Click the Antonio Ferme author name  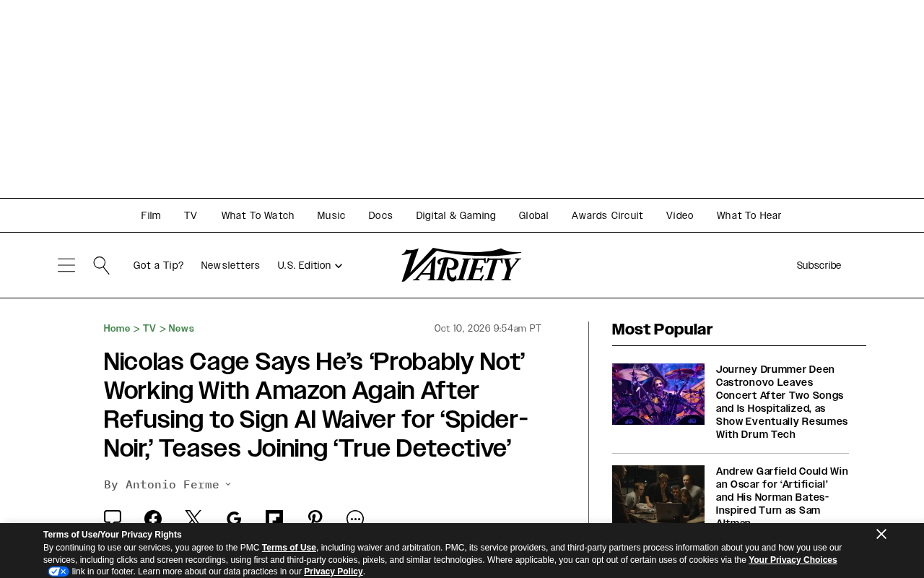pyautogui.click(x=173, y=484)
